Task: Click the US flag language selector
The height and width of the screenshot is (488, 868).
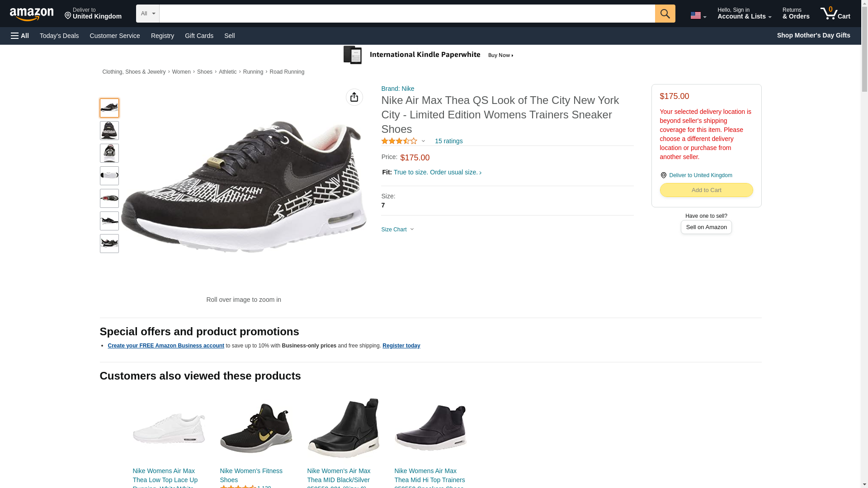Action: pyautogui.click(x=698, y=15)
